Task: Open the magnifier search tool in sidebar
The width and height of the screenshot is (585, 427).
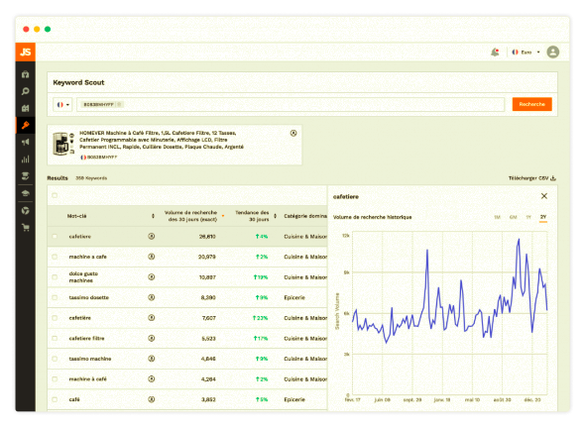Action: [25, 91]
